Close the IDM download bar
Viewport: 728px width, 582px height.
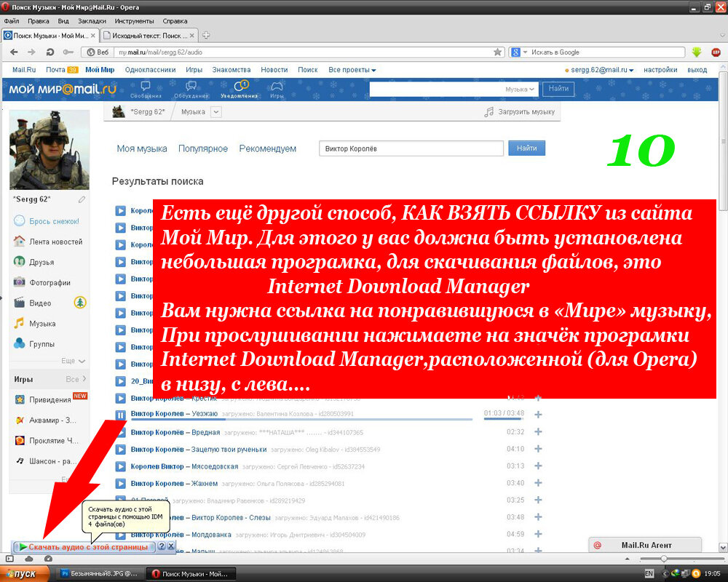point(171,546)
